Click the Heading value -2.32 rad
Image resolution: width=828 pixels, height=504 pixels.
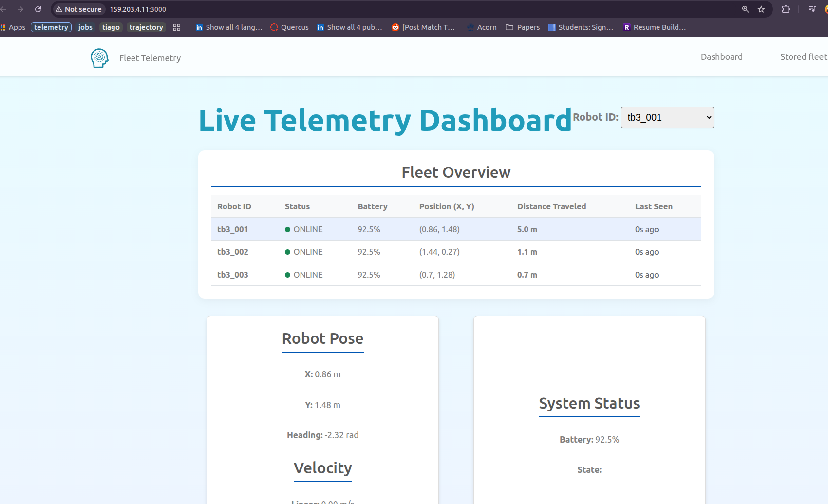pos(341,435)
